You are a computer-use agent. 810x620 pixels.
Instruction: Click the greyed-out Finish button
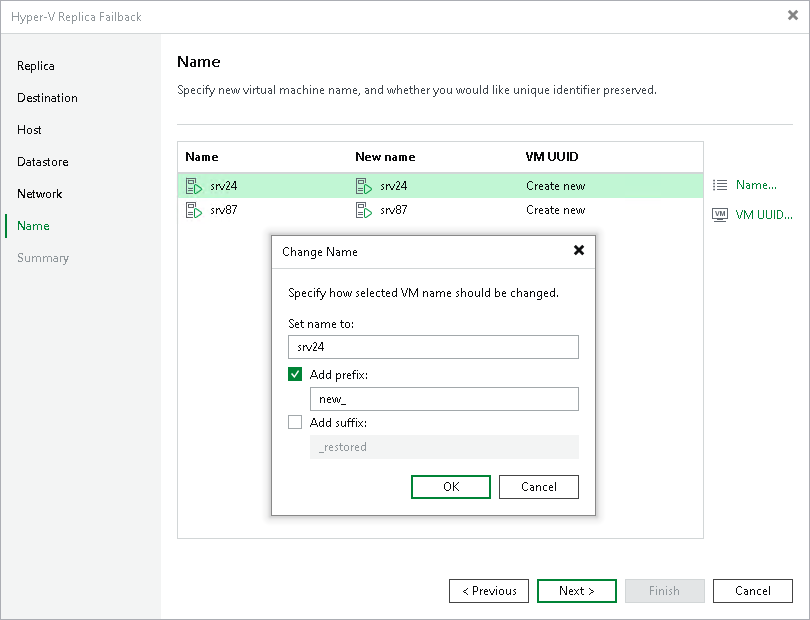click(665, 591)
